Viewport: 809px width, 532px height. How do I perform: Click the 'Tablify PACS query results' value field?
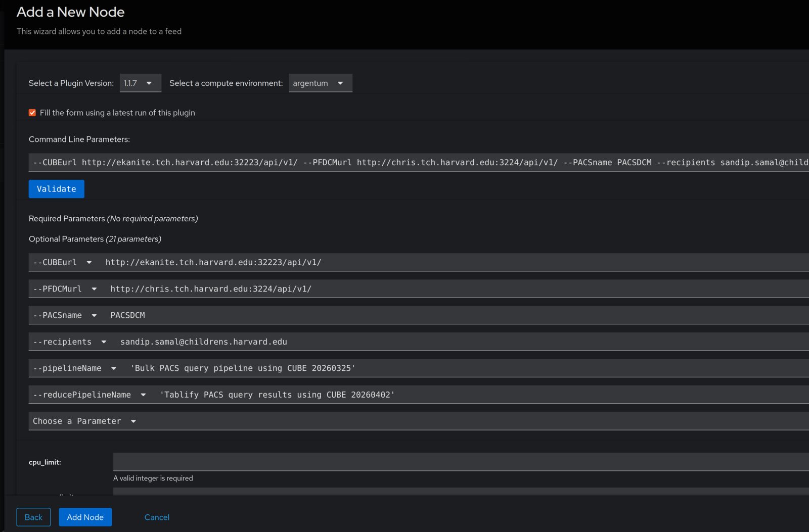(482, 395)
